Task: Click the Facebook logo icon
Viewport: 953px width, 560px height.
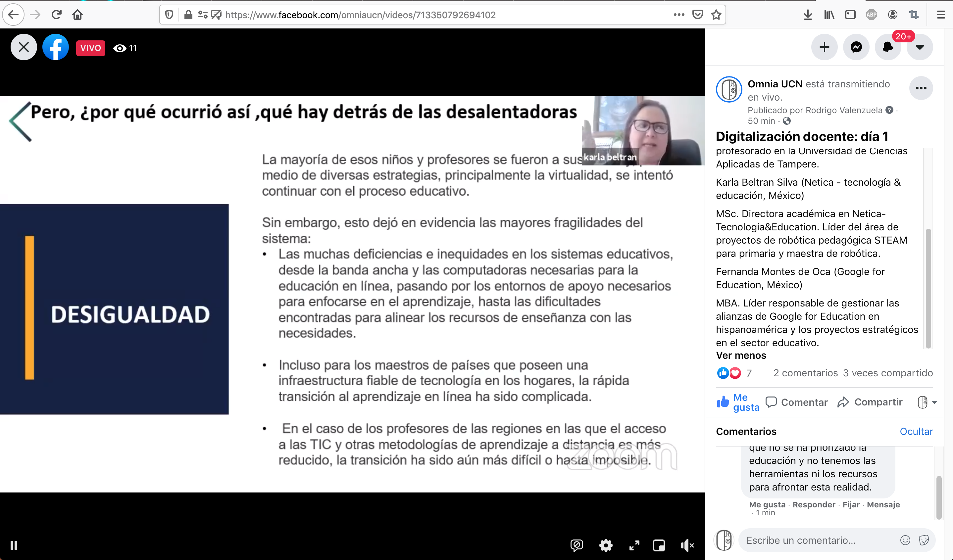Action: (56, 47)
